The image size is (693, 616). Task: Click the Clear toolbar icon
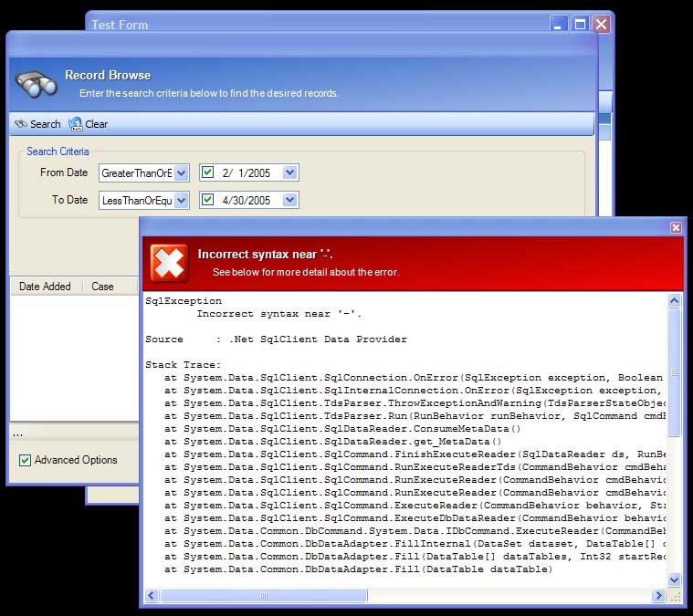(x=76, y=124)
